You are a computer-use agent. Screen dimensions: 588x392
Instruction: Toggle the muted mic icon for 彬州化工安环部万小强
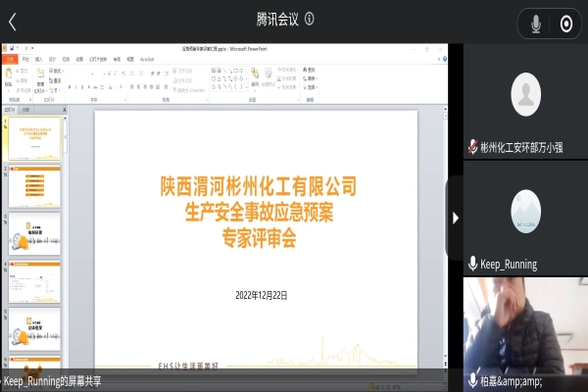click(473, 148)
